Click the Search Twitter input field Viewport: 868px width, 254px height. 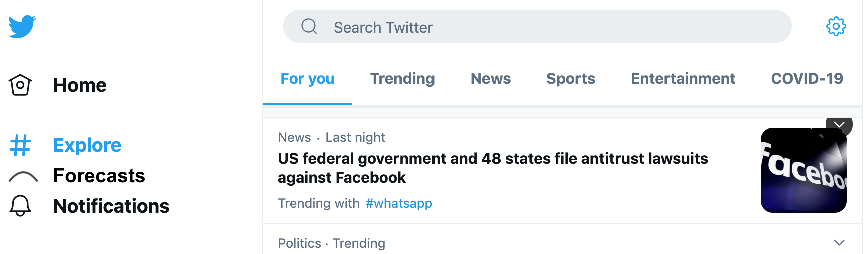tap(537, 26)
